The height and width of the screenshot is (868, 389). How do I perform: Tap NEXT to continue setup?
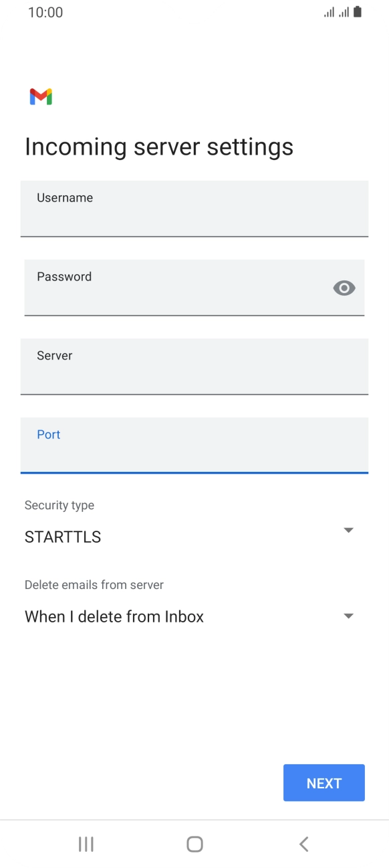(323, 782)
